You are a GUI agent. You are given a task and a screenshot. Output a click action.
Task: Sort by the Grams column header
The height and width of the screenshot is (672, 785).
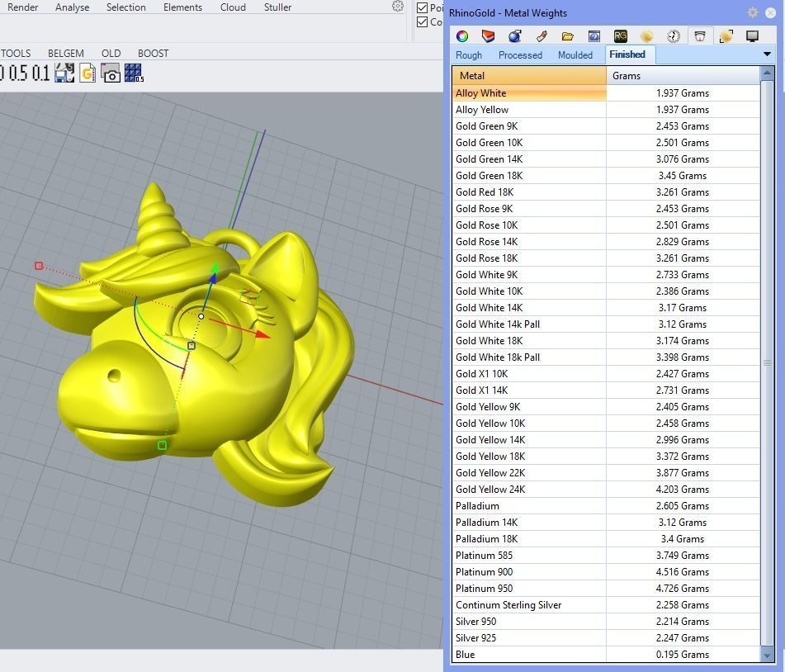(x=683, y=76)
